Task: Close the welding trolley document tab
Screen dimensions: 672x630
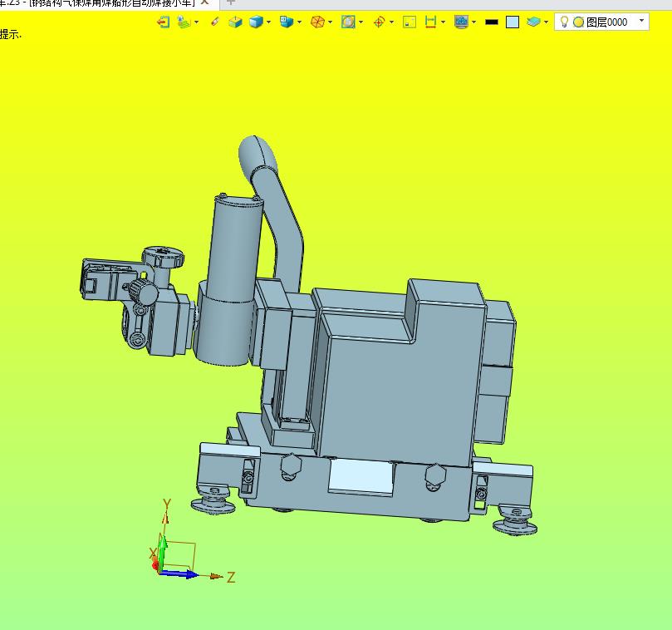Action: tap(204, 2)
